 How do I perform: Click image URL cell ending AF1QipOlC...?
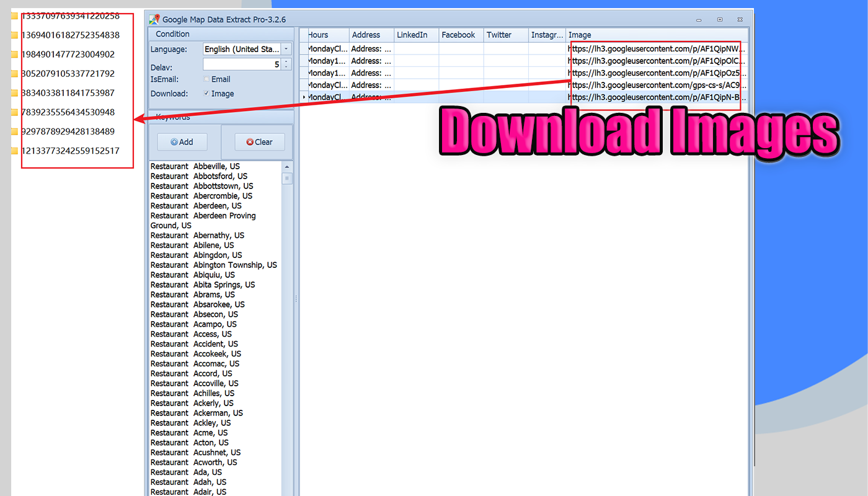tap(657, 61)
